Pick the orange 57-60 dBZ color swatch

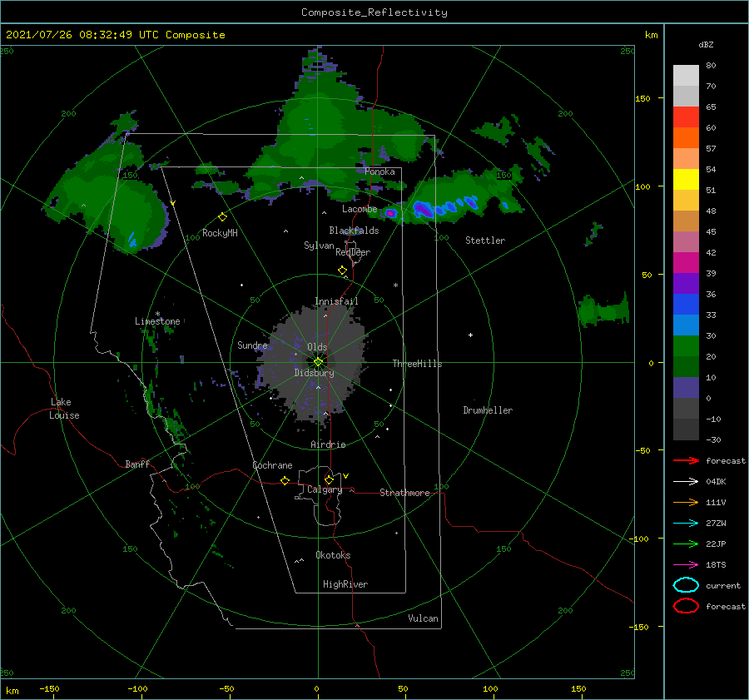[686, 137]
